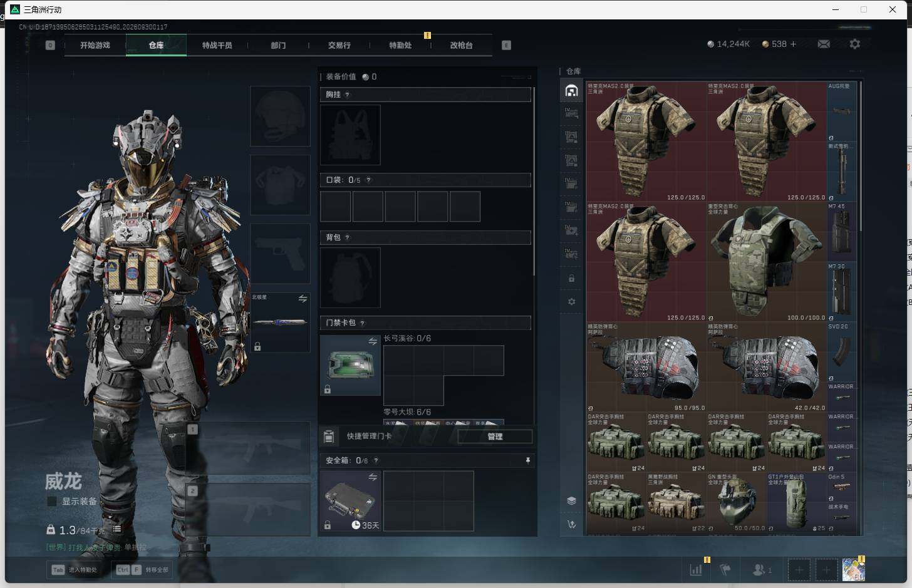This screenshot has width=912, height=588.
Task: Open the warehouse sidebar gear icon
Action: [571, 301]
